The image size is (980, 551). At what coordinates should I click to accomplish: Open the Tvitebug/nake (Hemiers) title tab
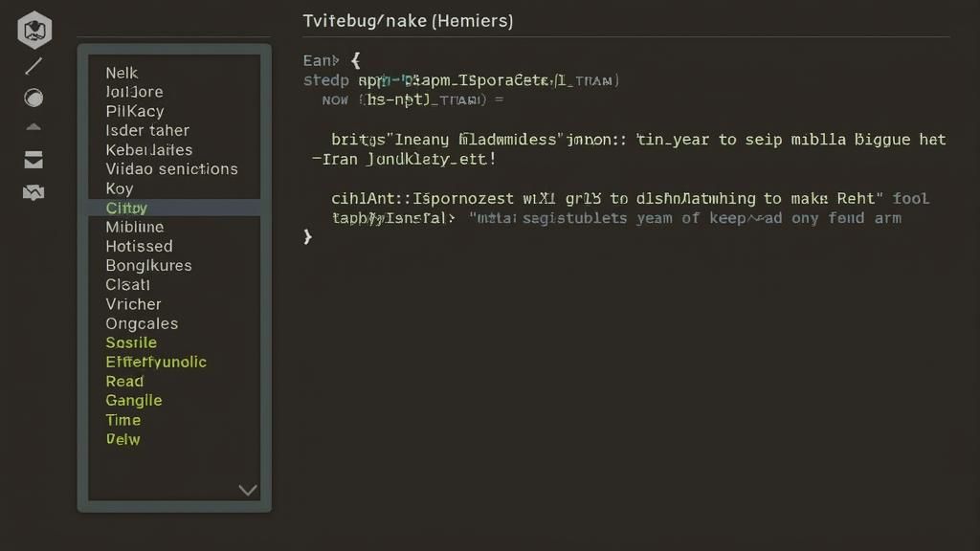click(x=408, y=20)
